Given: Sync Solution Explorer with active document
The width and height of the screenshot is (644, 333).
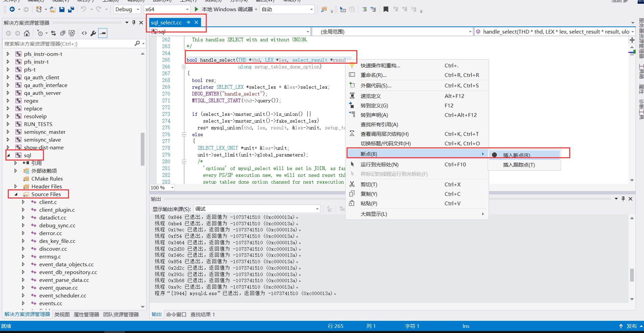Looking at the screenshot, I should [53, 33].
